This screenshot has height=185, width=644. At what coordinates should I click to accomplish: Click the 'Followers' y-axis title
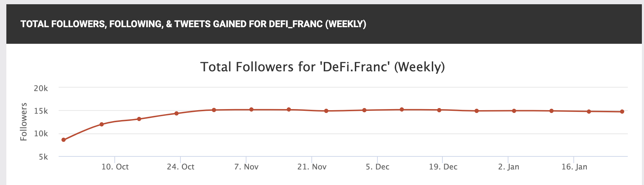click(x=24, y=122)
